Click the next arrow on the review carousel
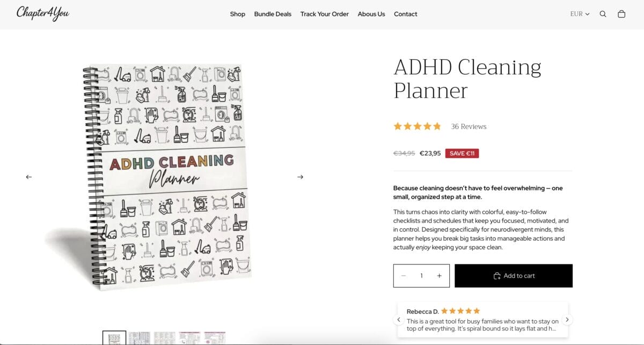The width and height of the screenshot is (644, 345). [567, 319]
